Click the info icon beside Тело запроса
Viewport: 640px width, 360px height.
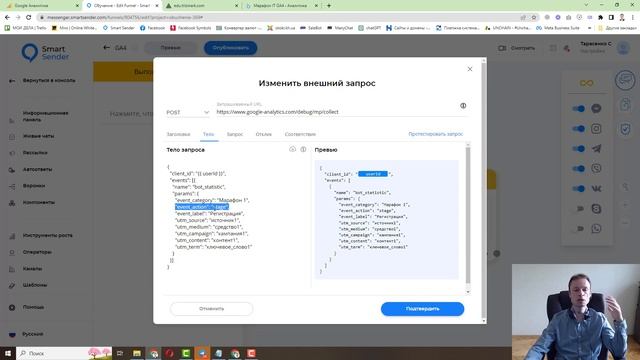pos(303,149)
